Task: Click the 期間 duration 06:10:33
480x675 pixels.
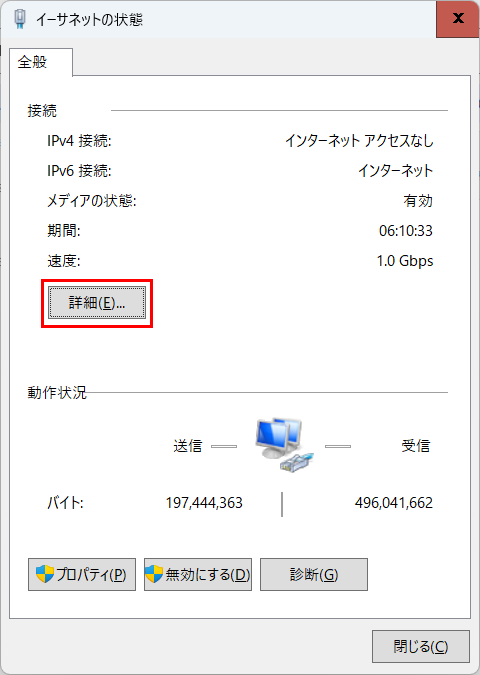Action: pos(406,231)
